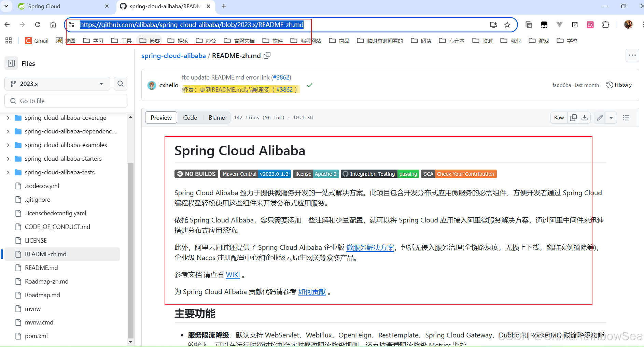Open commit hash fadd6ba
644x347 pixels.
coord(562,85)
